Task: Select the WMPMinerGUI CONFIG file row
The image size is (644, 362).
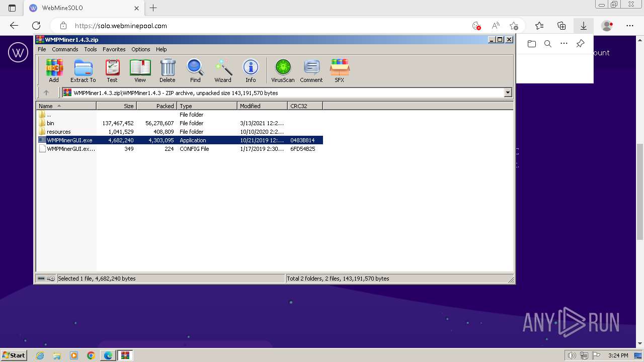Action: click(x=180, y=149)
